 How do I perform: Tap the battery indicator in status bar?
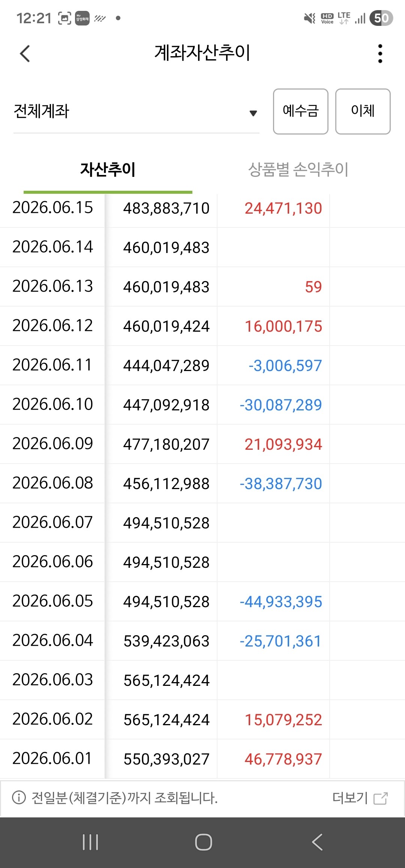[381, 18]
